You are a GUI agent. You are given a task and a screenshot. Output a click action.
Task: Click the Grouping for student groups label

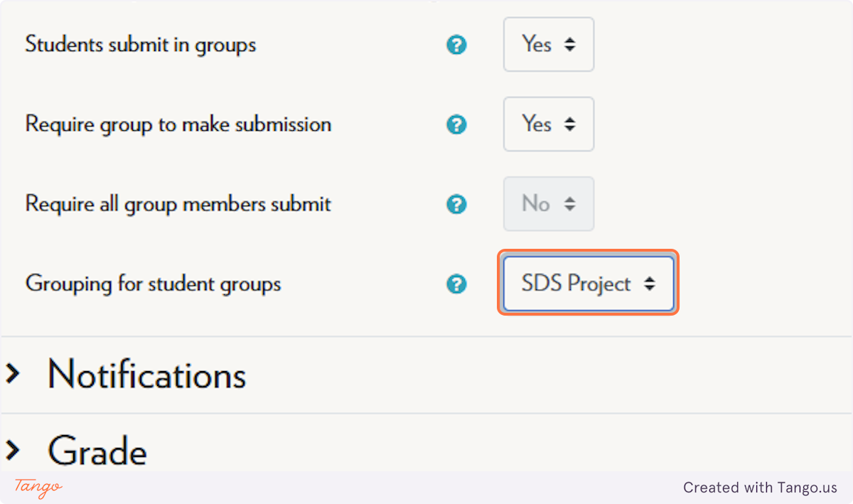click(x=154, y=284)
